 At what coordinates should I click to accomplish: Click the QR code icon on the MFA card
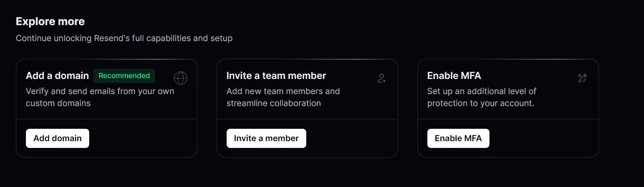[582, 78]
